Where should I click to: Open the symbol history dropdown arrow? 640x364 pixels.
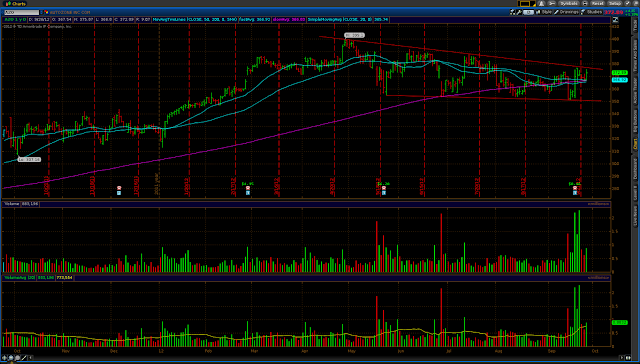(42, 12)
